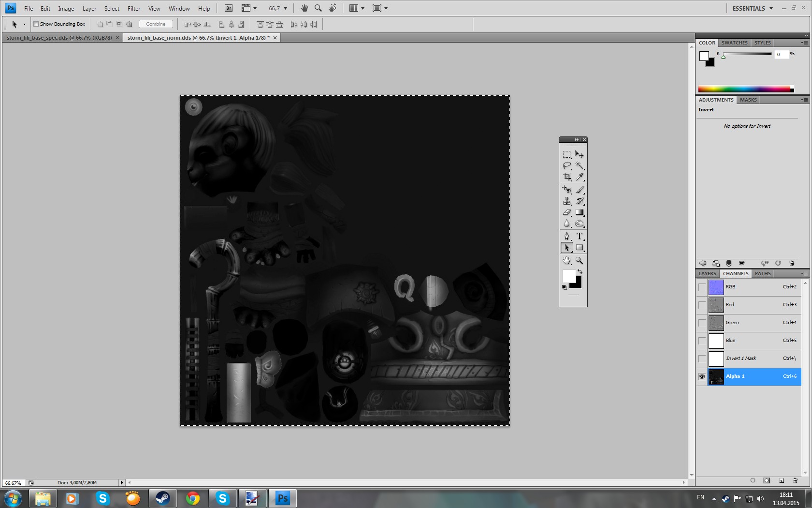
Task: Open the Filter menu
Action: pyautogui.click(x=134, y=8)
